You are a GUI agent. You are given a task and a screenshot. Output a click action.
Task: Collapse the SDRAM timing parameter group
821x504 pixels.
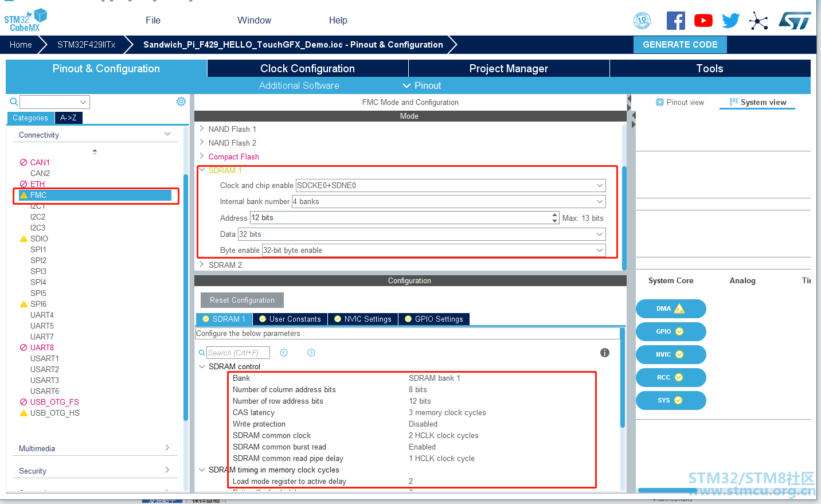(x=202, y=470)
